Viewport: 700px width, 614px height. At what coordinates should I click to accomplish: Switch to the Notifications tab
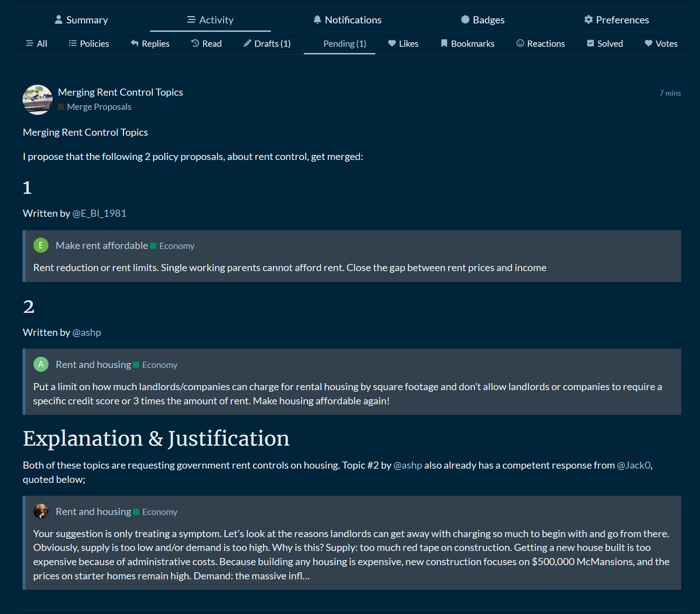click(x=347, y=20)
